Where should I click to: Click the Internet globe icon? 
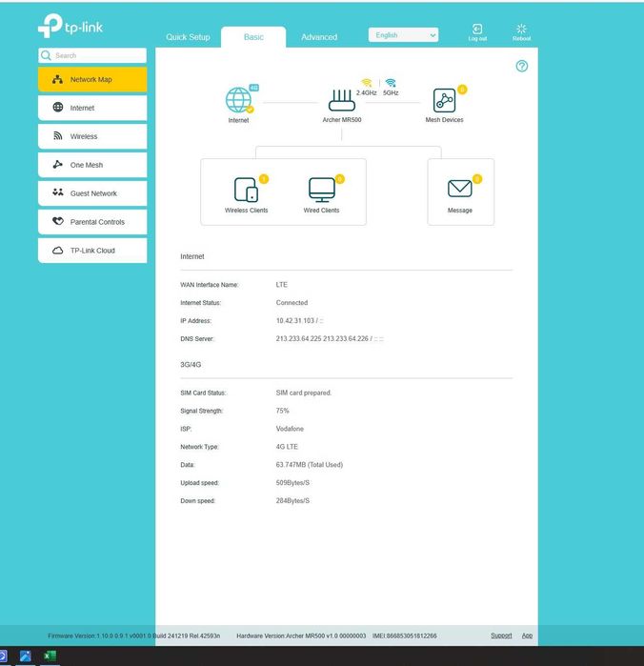pyautogui.click(x=239, y=100)
